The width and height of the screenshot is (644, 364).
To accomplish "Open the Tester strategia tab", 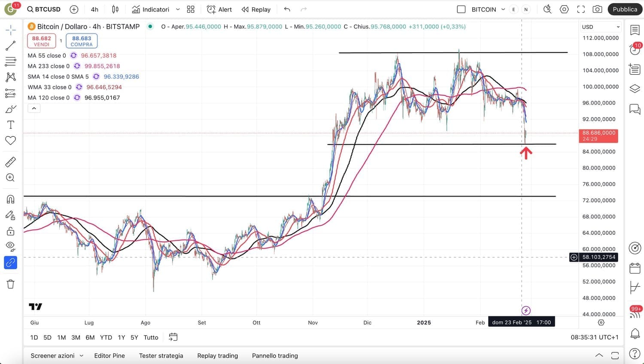I will point(161,355).
